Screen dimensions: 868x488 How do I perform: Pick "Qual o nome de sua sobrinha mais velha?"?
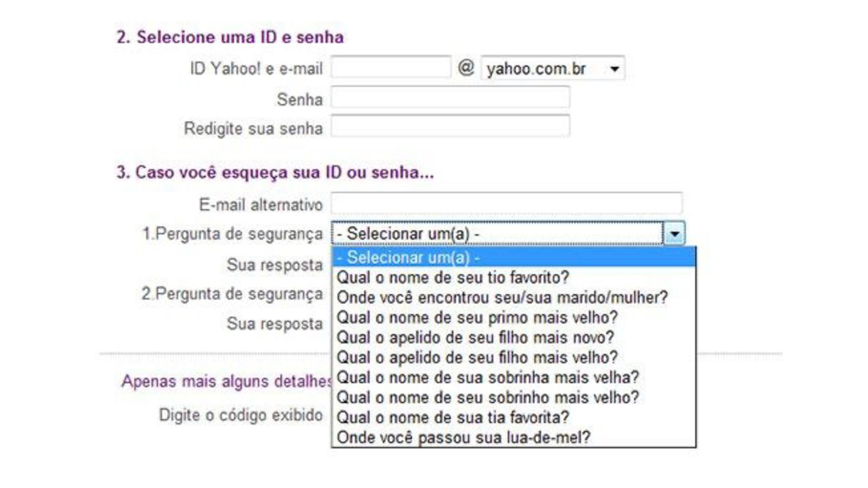[487, 377]
